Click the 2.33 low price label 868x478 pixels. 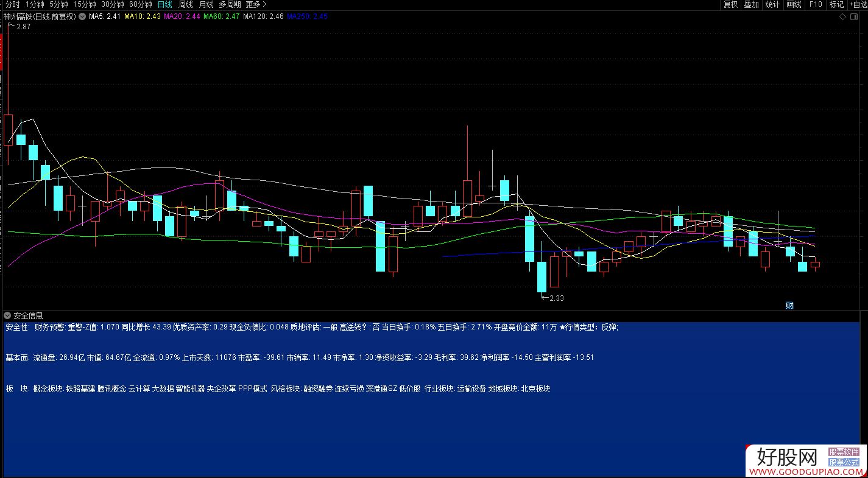click(557, 298)
